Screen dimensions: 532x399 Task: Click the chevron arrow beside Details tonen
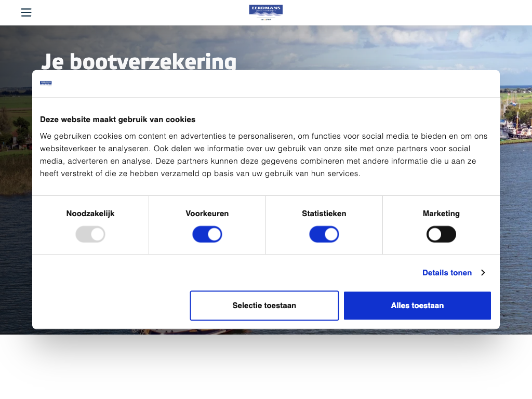pos(483,273)
